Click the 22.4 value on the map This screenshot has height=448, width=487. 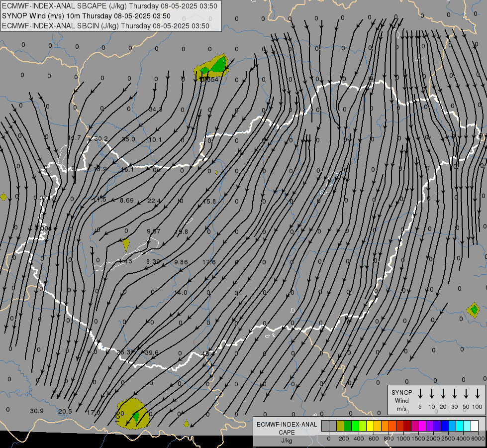[x=154, y=201]
